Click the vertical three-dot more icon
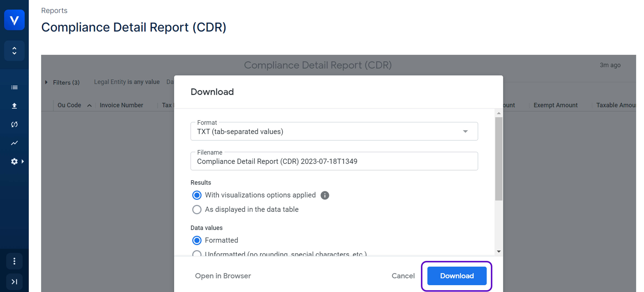 pyautogui.click(x=14, y=261)
